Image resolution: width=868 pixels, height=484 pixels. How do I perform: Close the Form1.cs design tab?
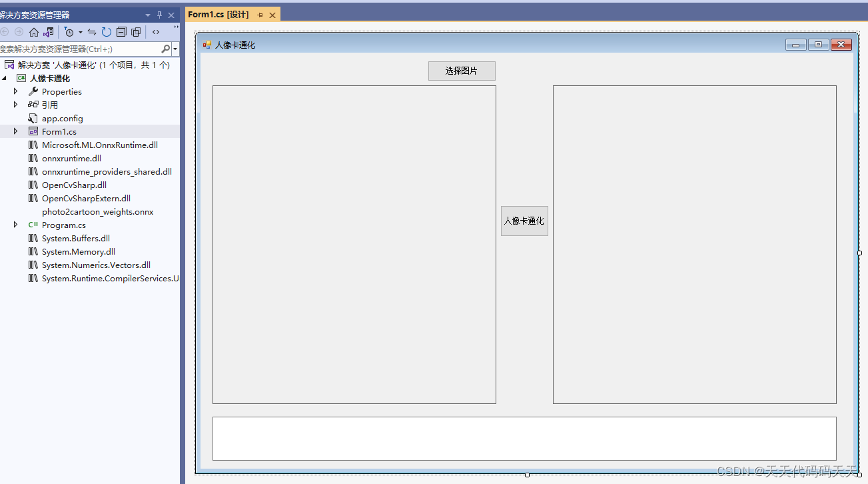click(x=272, y=15)
